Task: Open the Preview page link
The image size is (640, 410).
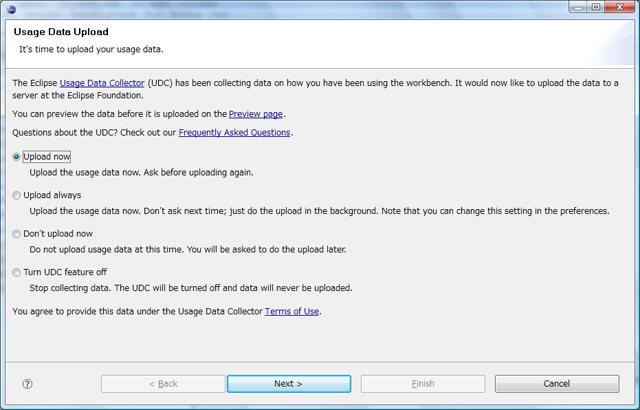Action: (256, 114)
